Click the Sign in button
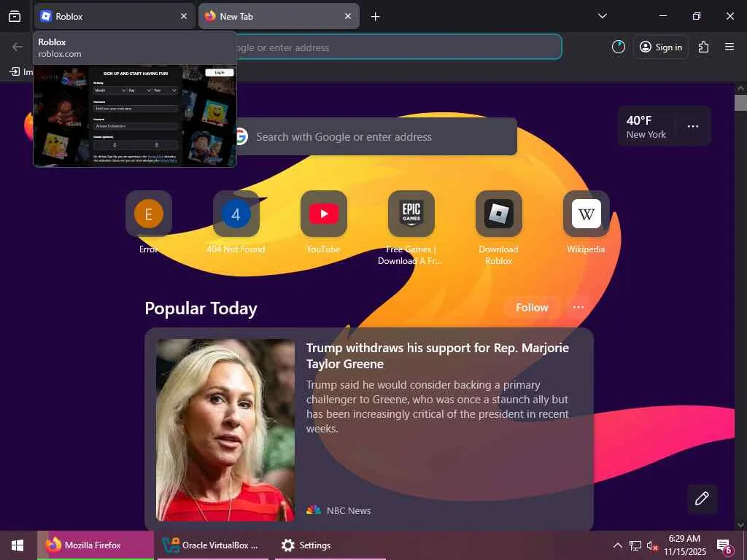 pos(661,47)
